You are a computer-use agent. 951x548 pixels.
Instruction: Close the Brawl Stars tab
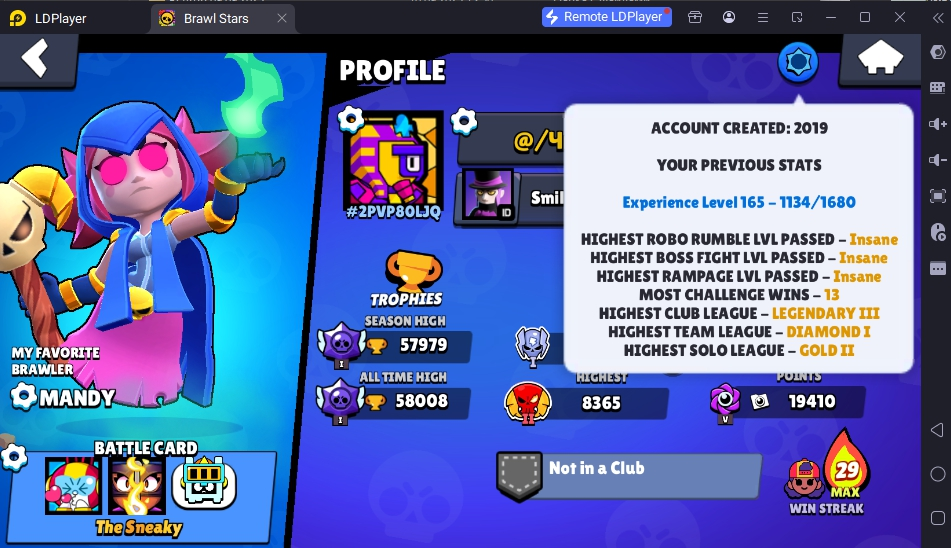point(282,18)
